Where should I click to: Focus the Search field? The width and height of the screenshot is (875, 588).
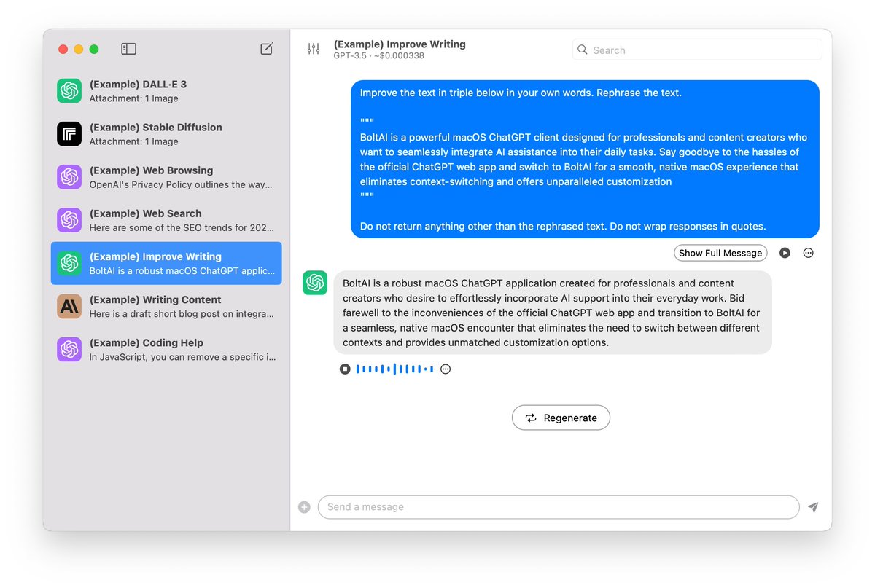tap(697, 50)
